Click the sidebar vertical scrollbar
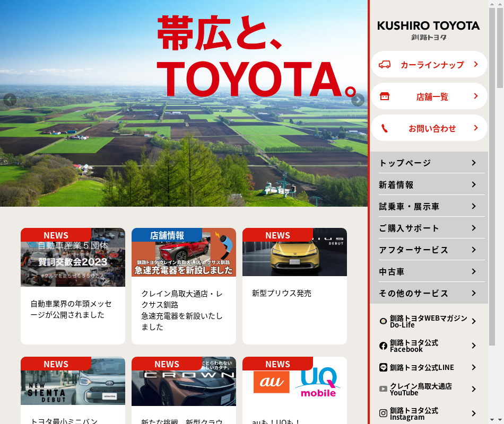Image resolution: width=504 pixels, height=424 pixels. [500, 48]
